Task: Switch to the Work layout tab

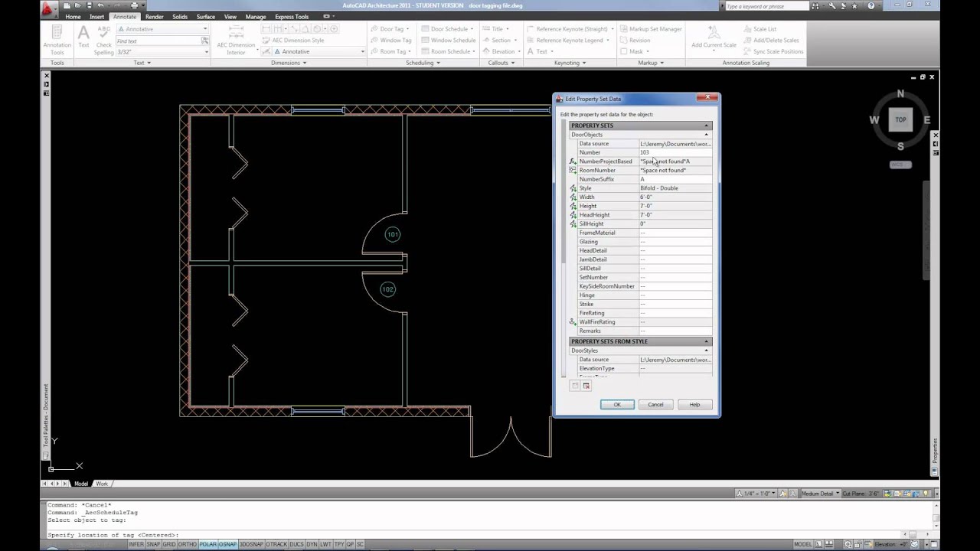Action: coord(102,484)
